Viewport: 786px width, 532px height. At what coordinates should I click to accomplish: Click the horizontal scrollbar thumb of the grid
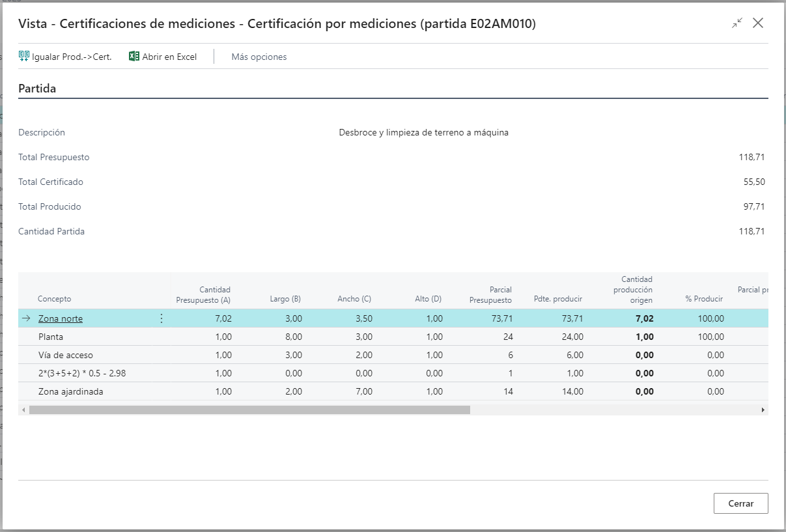point(249,410)
